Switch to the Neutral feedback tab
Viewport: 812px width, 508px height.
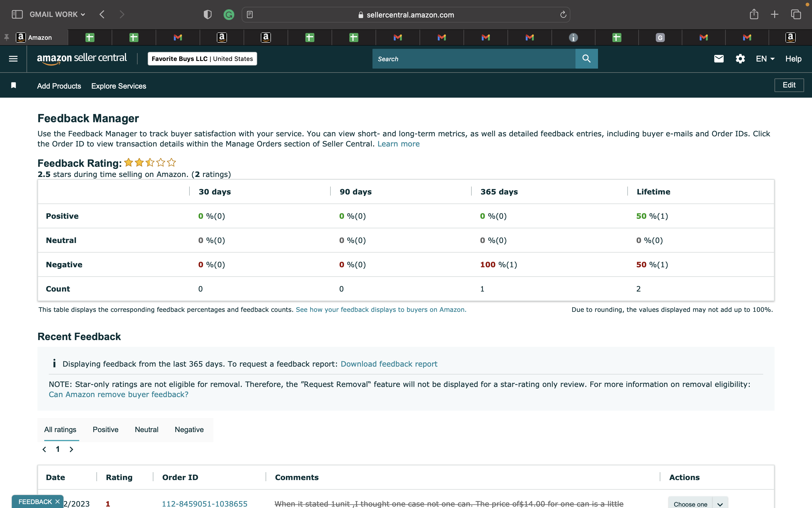(x=147, y=429)
